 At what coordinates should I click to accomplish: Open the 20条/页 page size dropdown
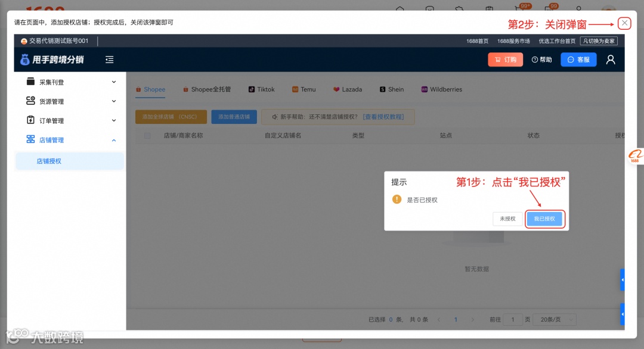click(555, 319)
